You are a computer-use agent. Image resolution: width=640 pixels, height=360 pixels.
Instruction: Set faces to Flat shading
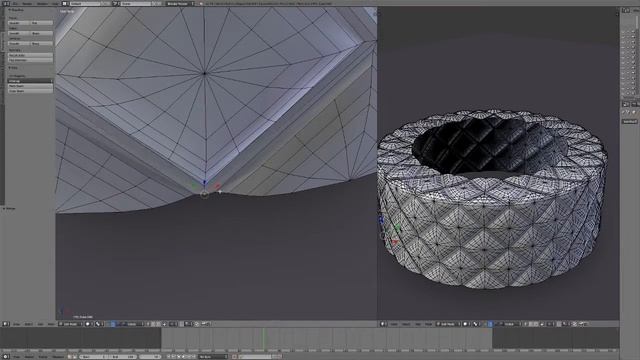(42, 23)
